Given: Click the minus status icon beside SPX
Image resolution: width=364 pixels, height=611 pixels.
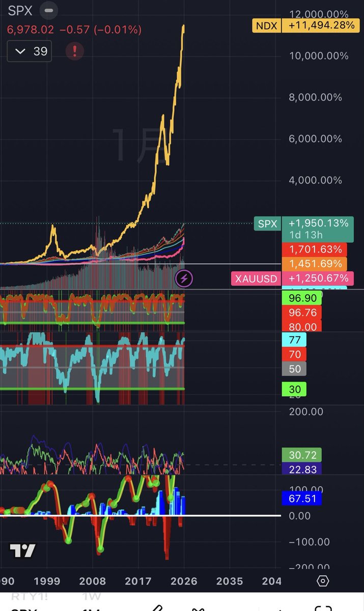Looking at the screenshot, I should (48, 10).
